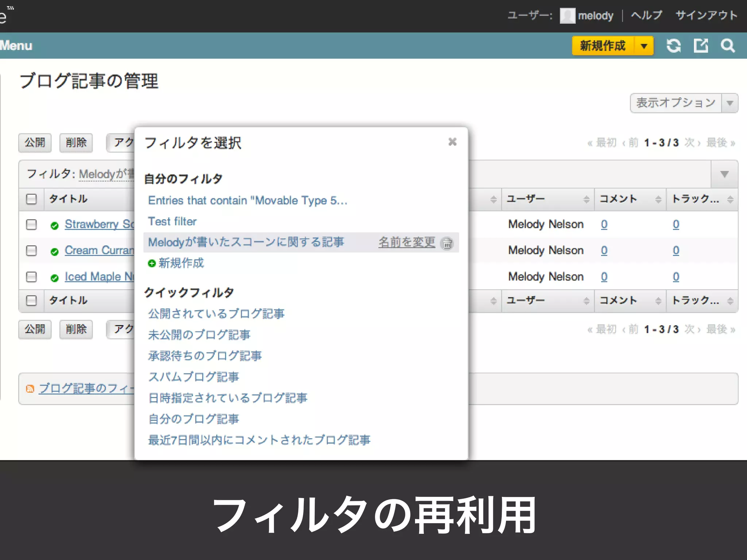This screenshot has height=560, width=747.
Task: Click green plus 新規作成 filter icon
Action: tap(152, 263)
